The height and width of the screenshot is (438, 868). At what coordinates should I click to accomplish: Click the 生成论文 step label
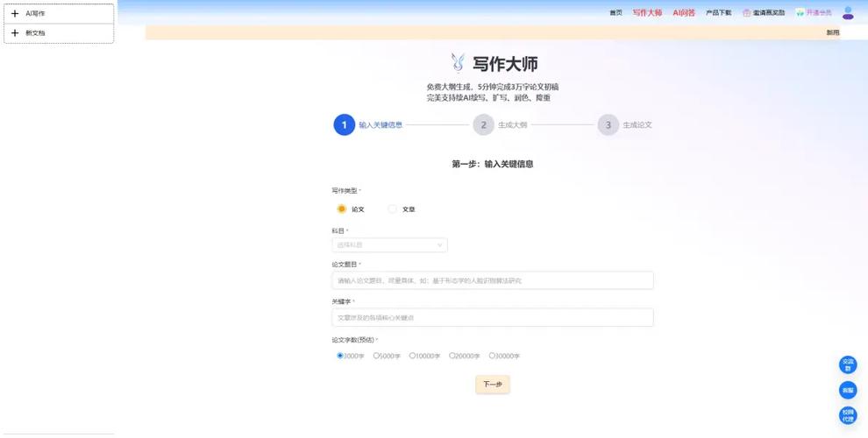(x=637, y=125)
